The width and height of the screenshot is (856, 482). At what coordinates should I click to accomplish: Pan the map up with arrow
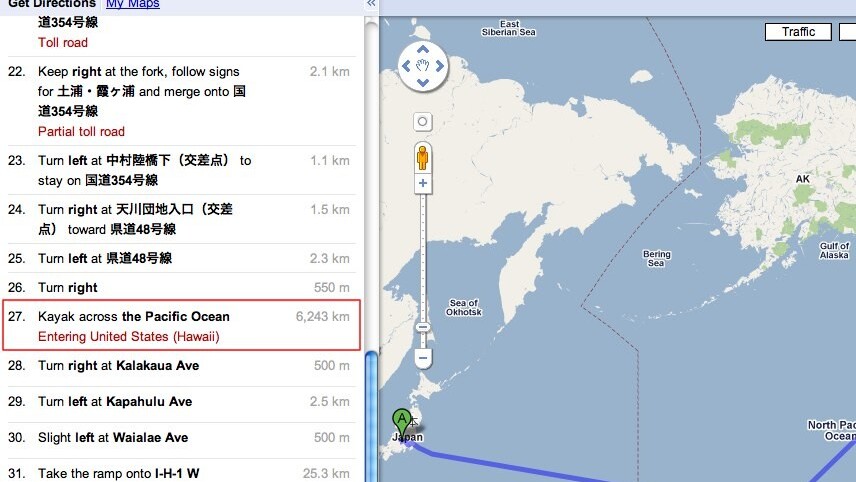pos(423,50)
